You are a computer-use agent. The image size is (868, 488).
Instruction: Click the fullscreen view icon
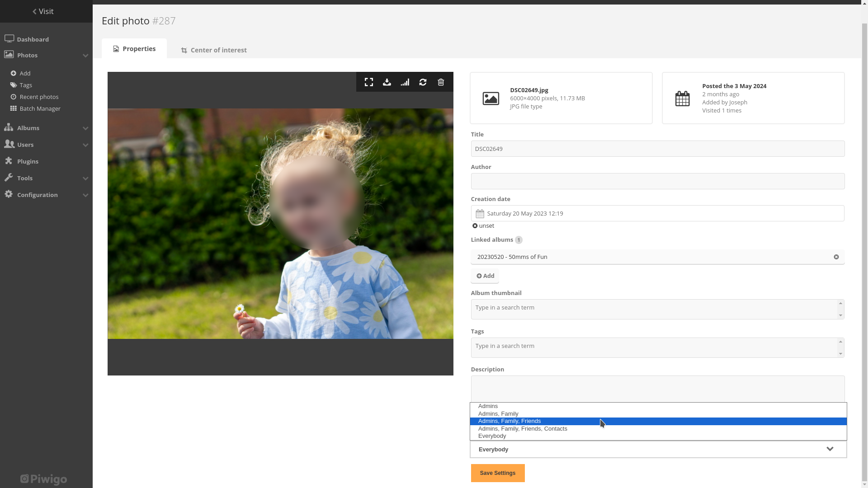368,82
